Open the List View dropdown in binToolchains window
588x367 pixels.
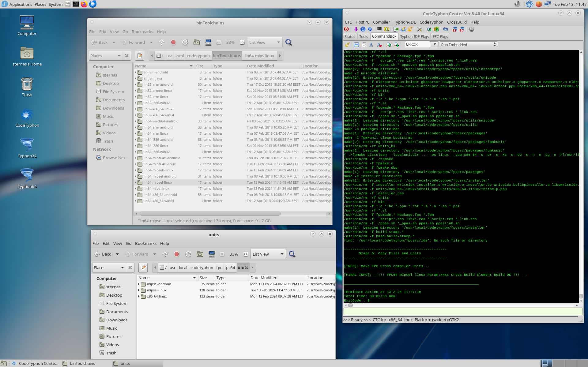(x=265, y=43)
